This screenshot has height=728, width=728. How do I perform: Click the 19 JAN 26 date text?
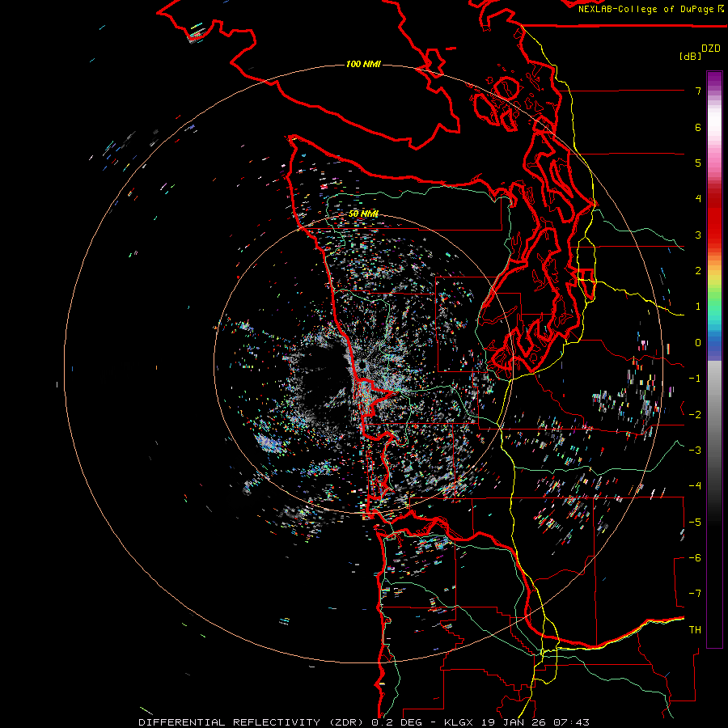(x=513, y=722)
